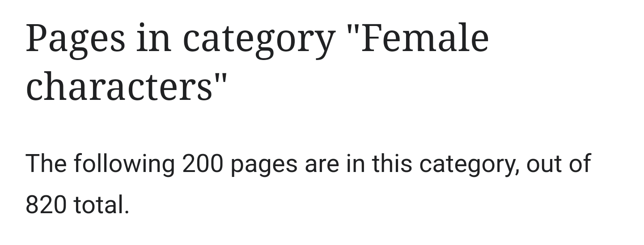Select the paragraph starting 'The following 200'
The height and width of the screenshot is (245, 644).
(x=308, y=184)
